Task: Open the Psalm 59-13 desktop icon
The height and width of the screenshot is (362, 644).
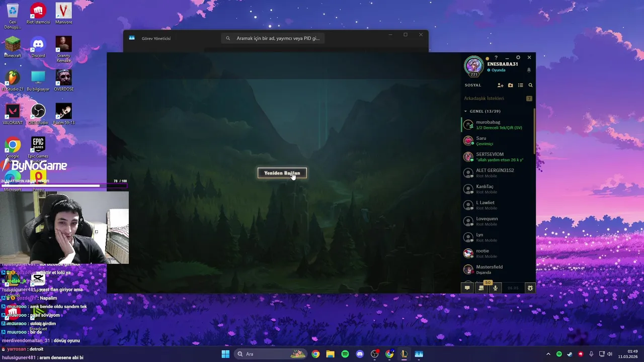Action: pyautogui.click(x=63, y=114)
